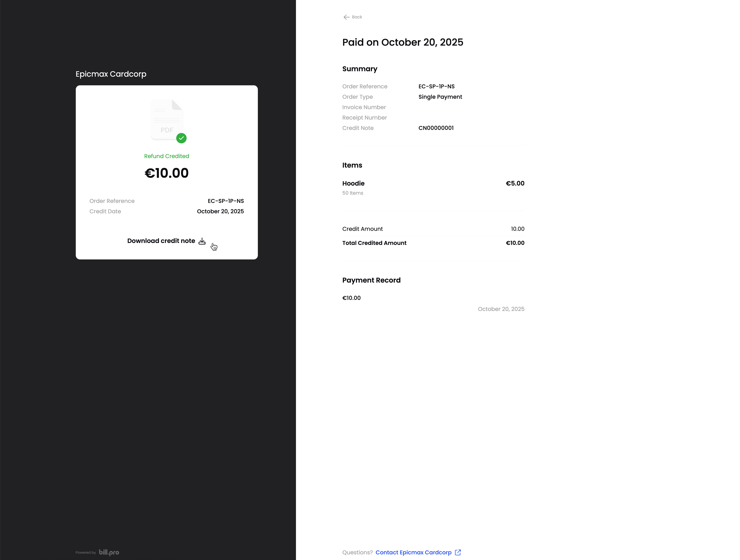Go back using the Back control
This screenshot has width=740, height=560.
pos(352,17)
